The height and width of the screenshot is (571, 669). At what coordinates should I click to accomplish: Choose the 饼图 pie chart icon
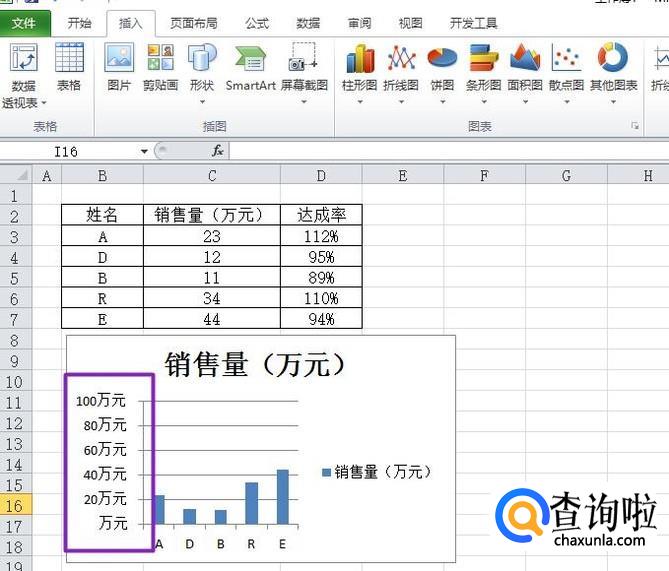(x=442, y=58)
